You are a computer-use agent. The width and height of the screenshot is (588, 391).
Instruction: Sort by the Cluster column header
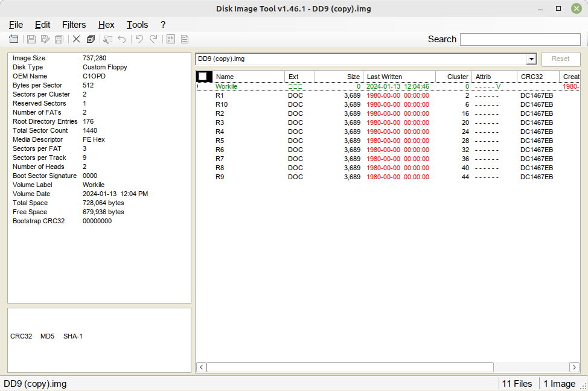453,77
